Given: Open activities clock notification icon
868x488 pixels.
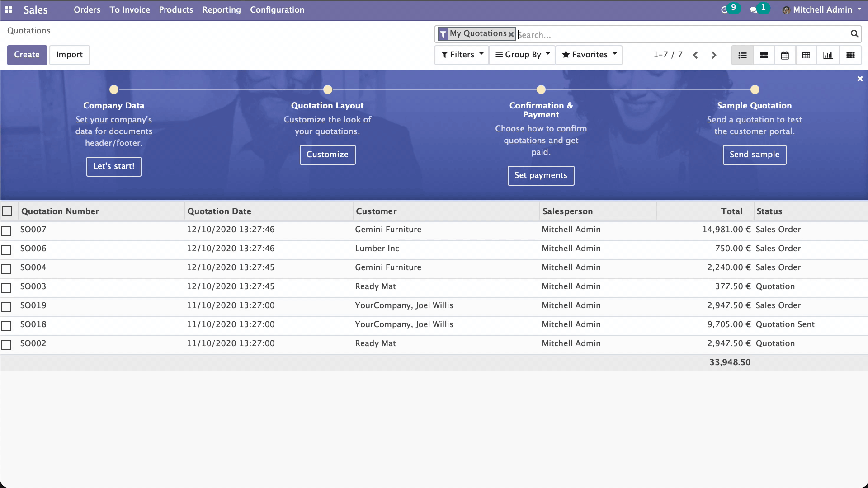Looking at the screenshot, I should (725, 9).
